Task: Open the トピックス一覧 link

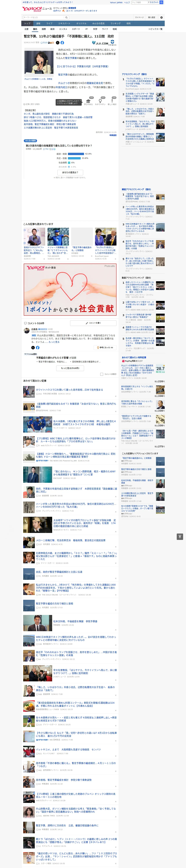Action: coord(155,29)
